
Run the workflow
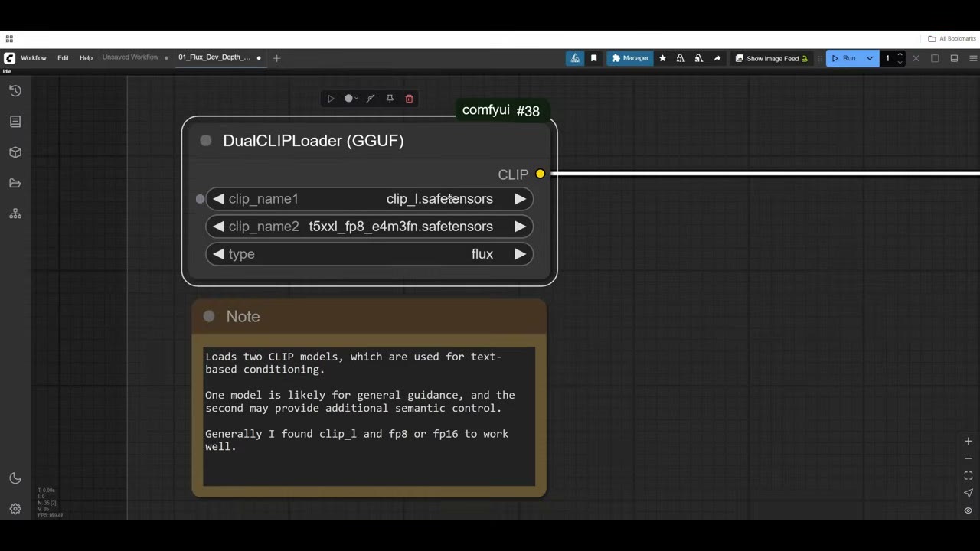(x=844, y=58)
